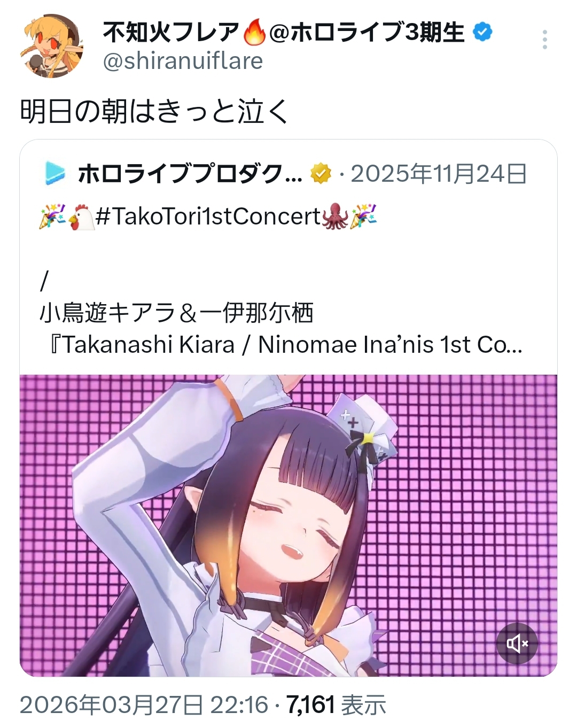Click the octopus emoji in the quoted tweet

pos(336,216)
